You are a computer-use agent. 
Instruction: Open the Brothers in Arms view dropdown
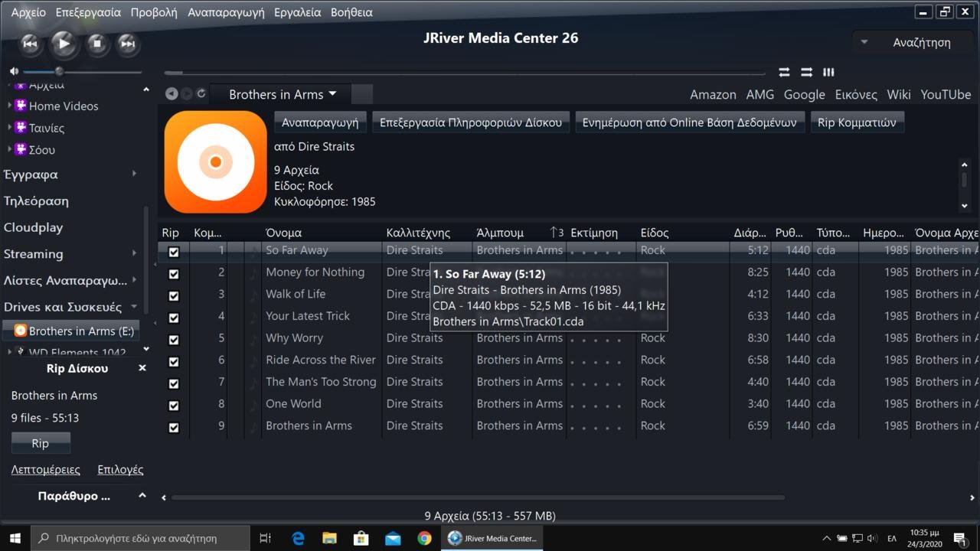(x=332, y=94)
